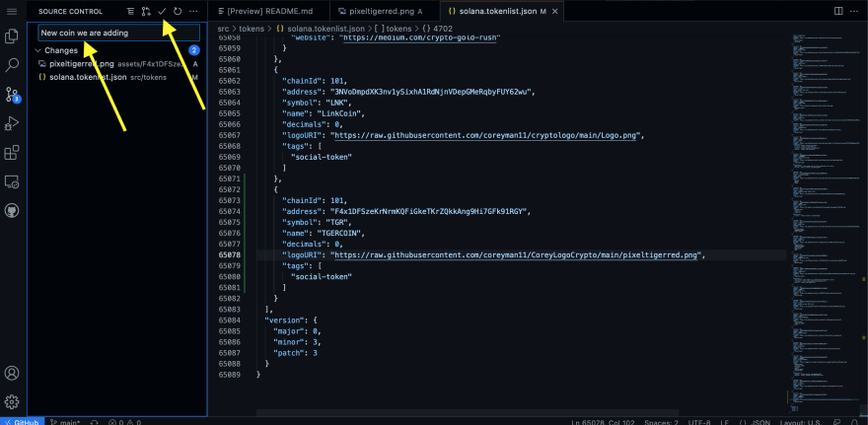Toggle view as tree in Source Control
The width and height of the screenshot is (868, 425).
[x=130, y=11]
